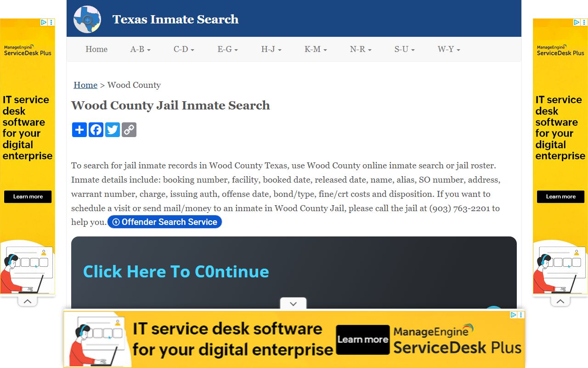
Task: Select Home in the navigation bar
Action: [96, 49]
